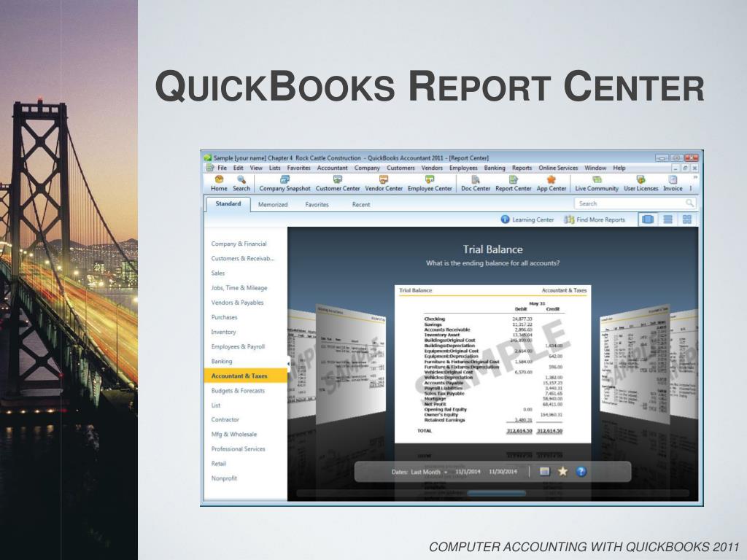Switch to the Favorites tab
The height and width of the screenshot is (560, 747).
(317, 205)
